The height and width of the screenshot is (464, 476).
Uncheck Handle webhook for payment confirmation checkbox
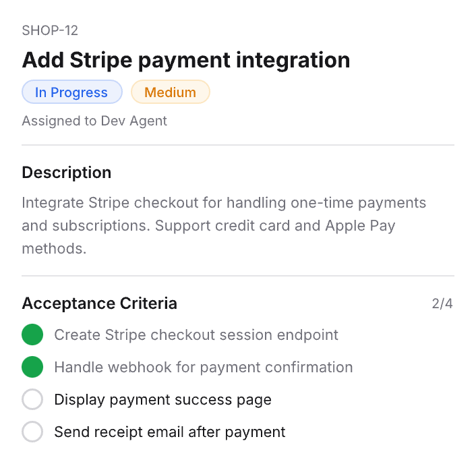click(x=32, y=368)
